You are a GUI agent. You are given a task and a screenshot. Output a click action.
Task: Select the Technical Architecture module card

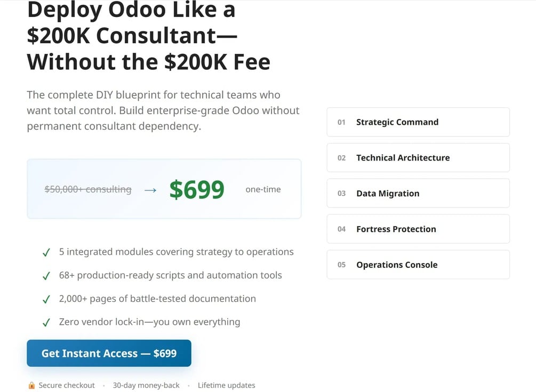pyautogui.click(x=418, y=158)
